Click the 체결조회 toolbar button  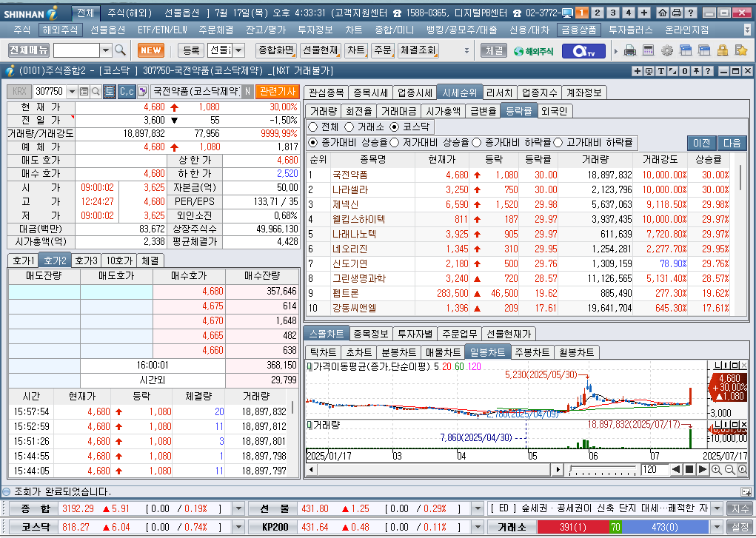(x=418, y=50)
